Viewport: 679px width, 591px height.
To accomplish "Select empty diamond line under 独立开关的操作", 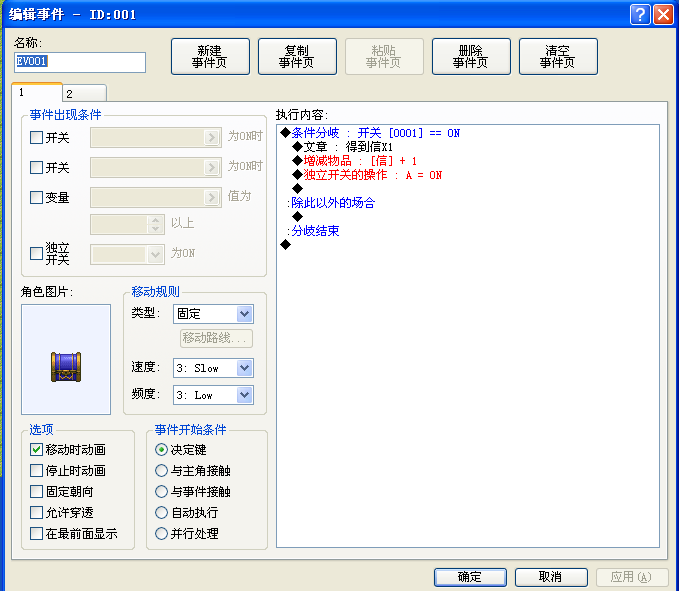I will [297, 188].
